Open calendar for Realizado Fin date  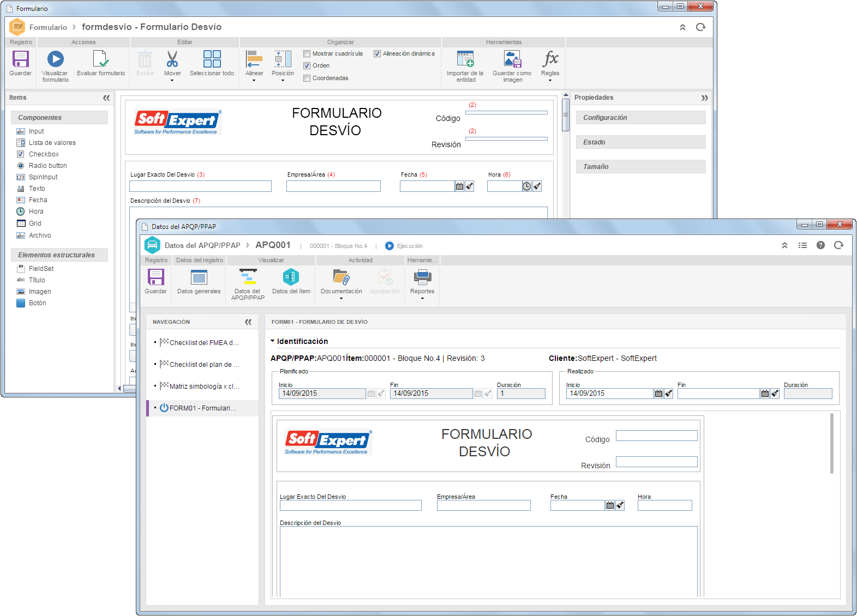click(765, 394)
